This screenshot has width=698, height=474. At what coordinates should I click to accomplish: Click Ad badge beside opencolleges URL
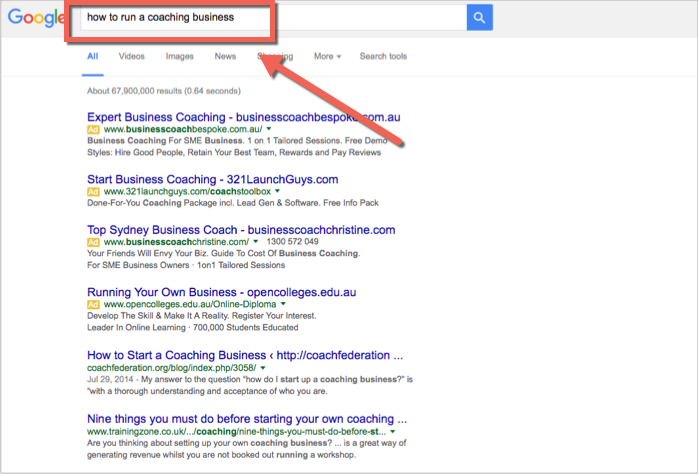93,304
